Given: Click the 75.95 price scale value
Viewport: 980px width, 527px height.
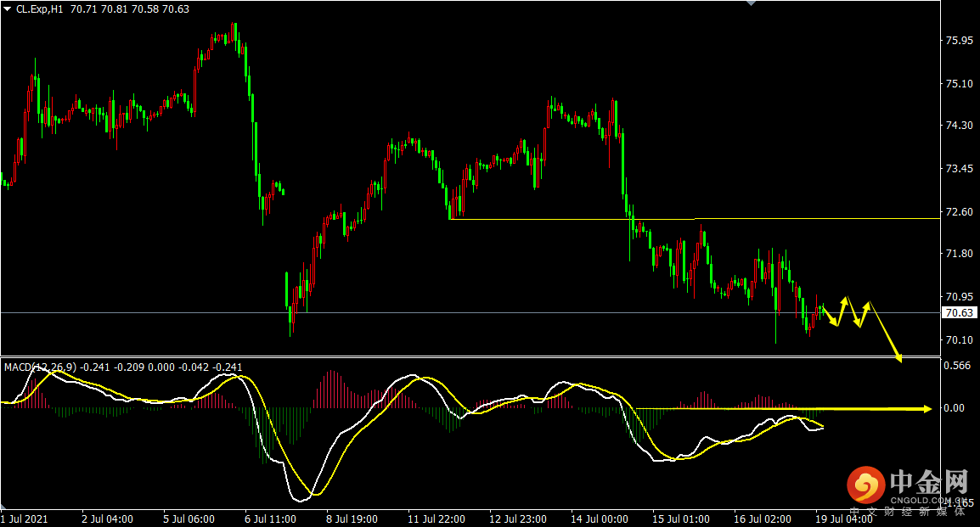Looking at the screenshot, I should click(960, 40).
